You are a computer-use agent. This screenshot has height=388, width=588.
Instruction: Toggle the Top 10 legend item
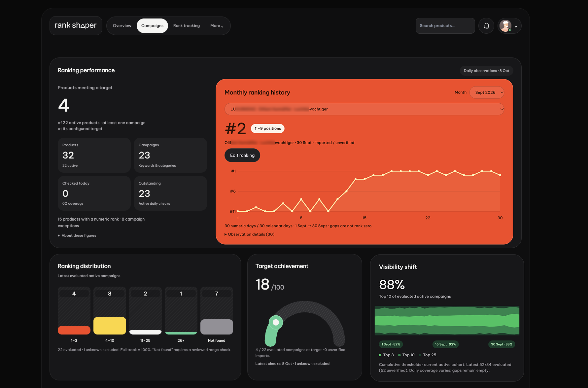click(406, 355)
